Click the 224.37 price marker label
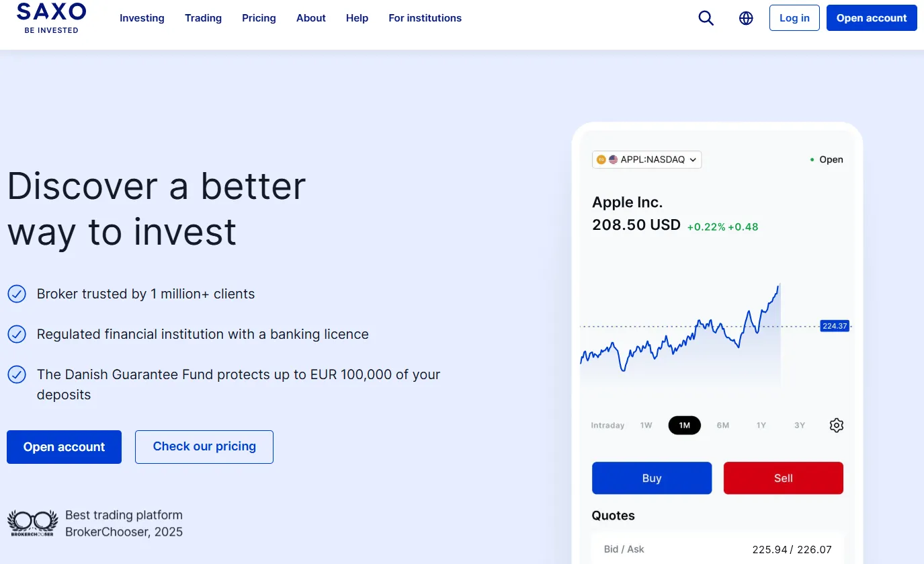Screen dimensions: 924x564 [x=835, y=326]
